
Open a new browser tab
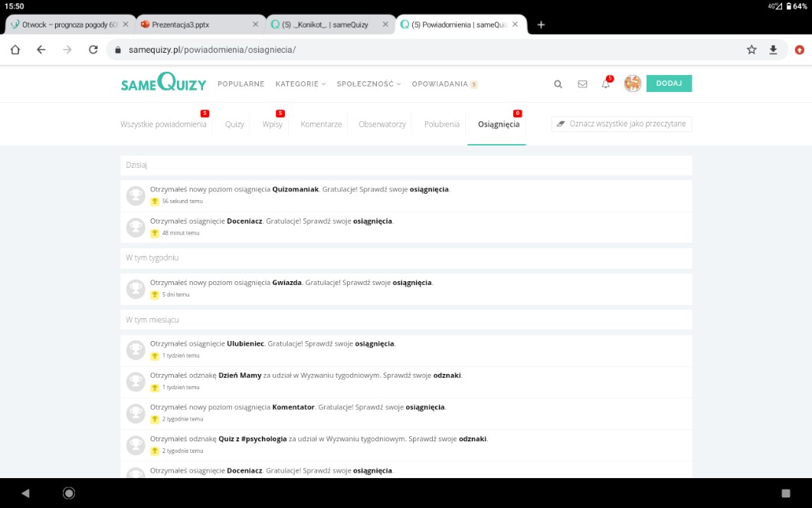pos(541,25)
